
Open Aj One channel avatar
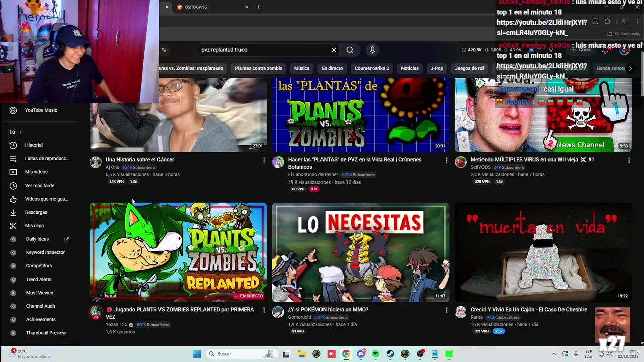[x=96, y=162]
